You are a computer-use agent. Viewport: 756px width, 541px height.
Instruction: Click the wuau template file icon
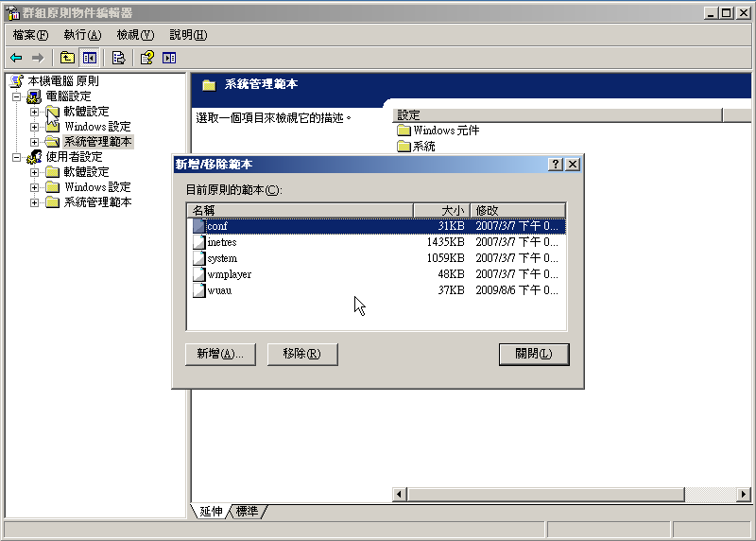click(198, 290)
